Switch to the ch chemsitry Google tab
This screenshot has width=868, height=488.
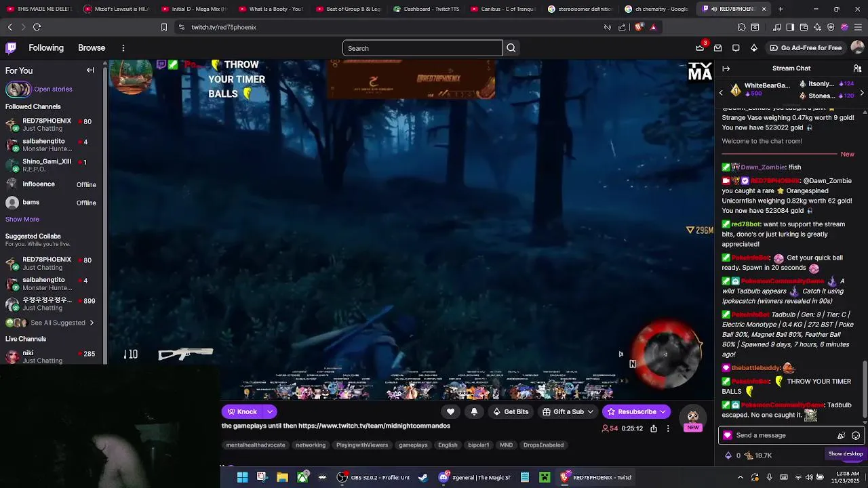pyautogui.click(x=656, y=9)
